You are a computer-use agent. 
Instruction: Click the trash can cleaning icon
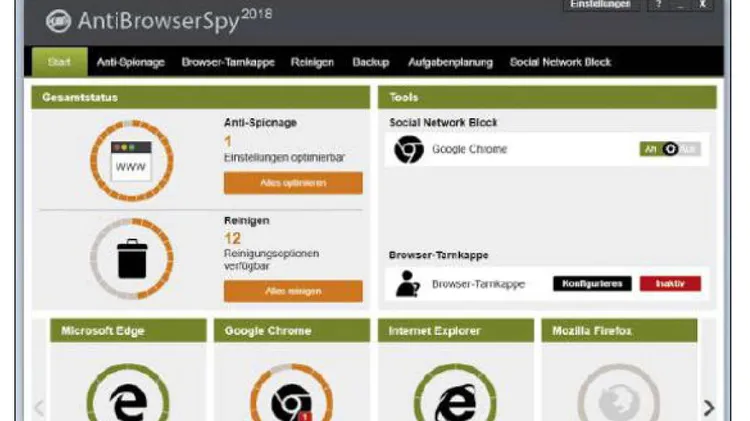[x=132, y=259]
